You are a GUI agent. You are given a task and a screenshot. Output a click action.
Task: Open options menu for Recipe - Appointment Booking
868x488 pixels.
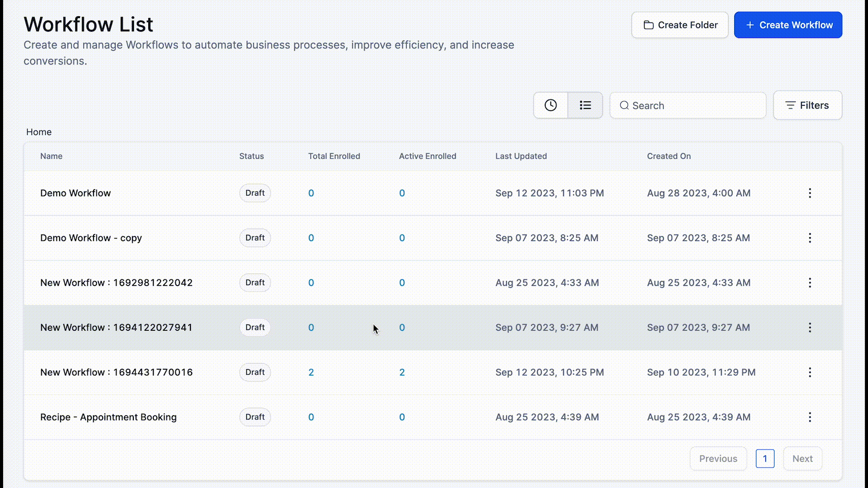tap(810, 417)
